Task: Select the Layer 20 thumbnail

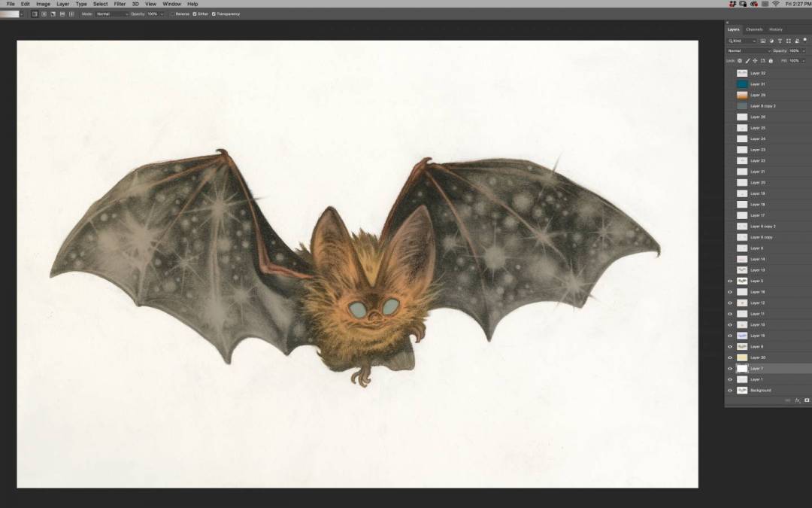Action: [x=742, y=357]
